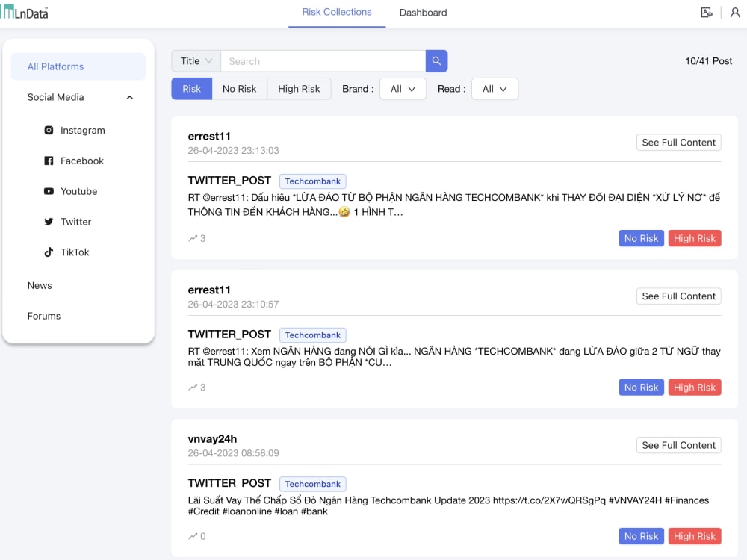747x560 pixels.
Task: Open the Read All dropdown
Action: pyautogui.click(x=495, y=89)
